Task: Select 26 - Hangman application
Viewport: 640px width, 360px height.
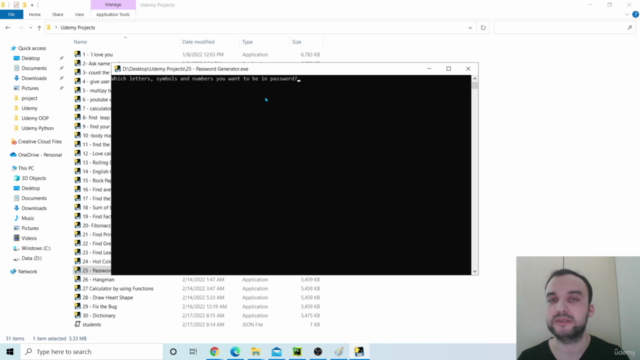Action: coord(98,280)
